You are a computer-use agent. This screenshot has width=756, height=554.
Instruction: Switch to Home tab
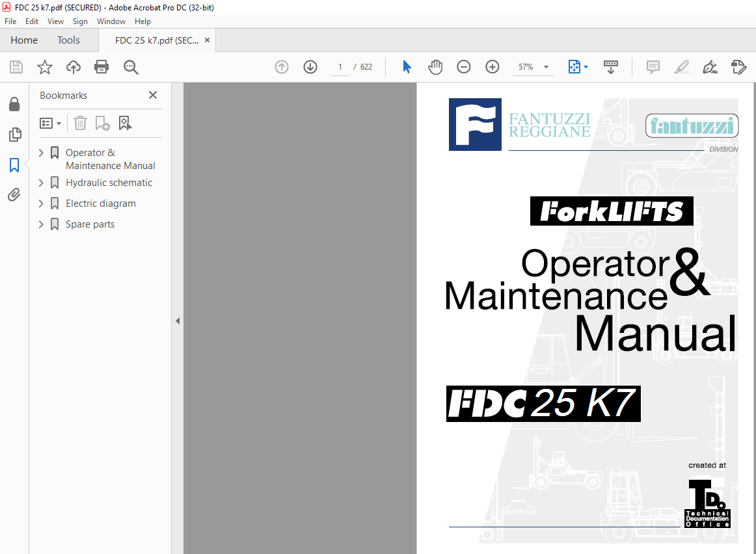24,40
